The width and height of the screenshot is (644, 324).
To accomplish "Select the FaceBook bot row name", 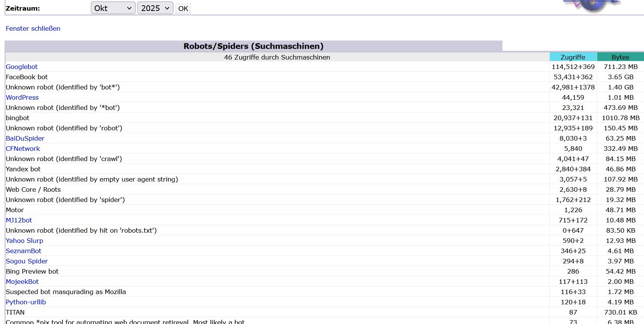I will 27,77.
